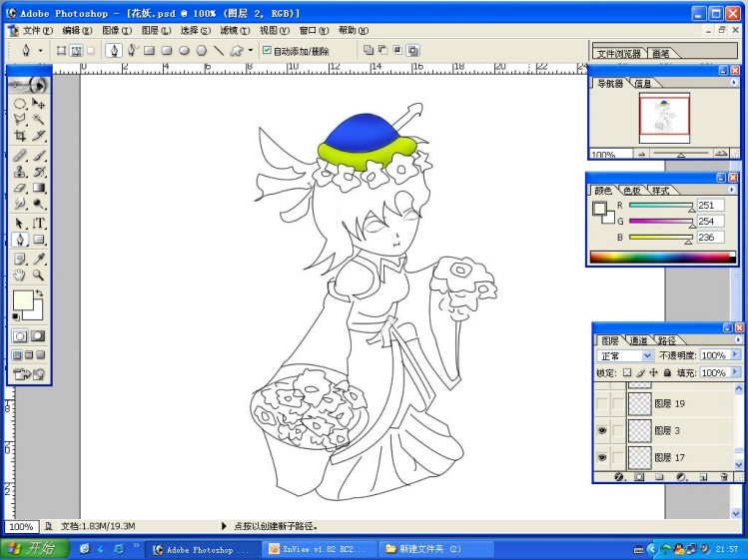Switch to Quick Mask mode

click(38, 336)
